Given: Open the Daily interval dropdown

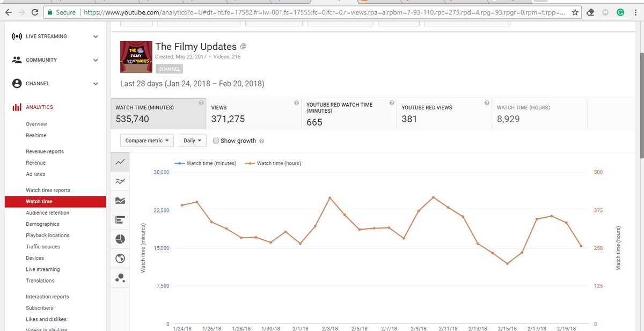Looking at the screenshot, I should 192,141.
